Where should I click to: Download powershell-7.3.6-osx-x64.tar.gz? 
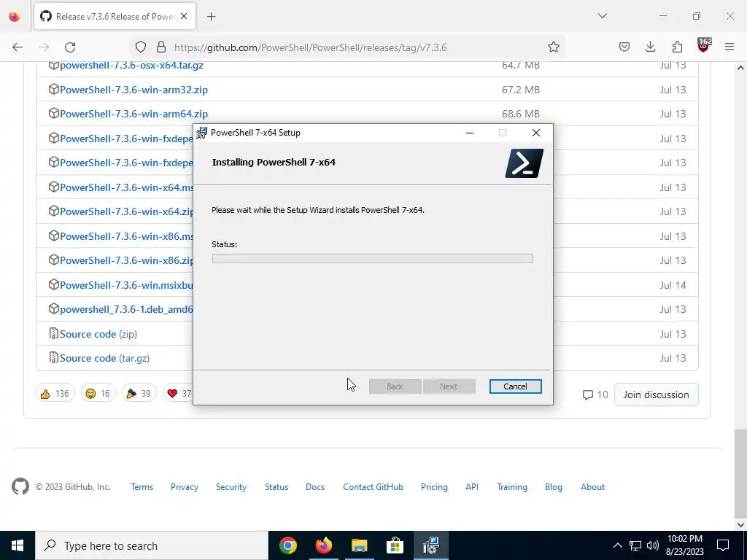click(131, 65)
